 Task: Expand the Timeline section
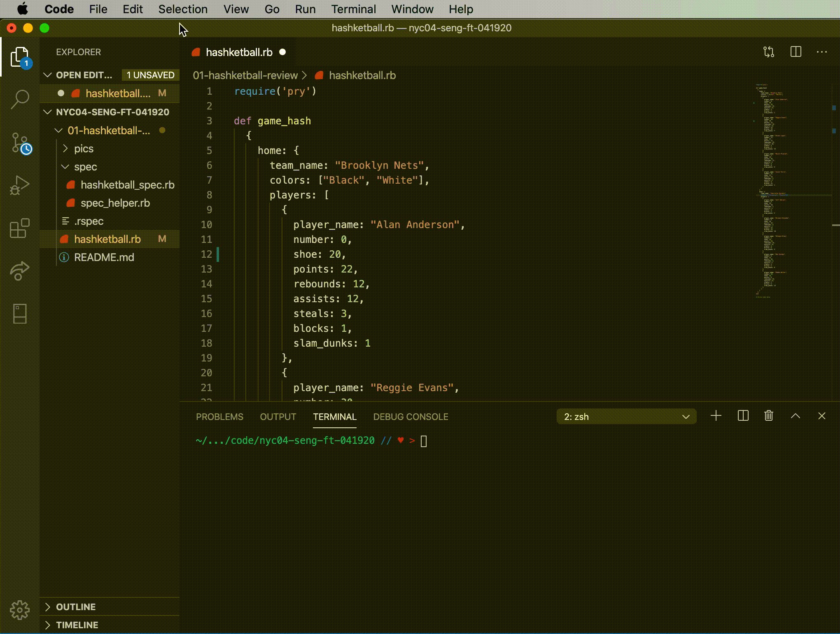point(48,625)
